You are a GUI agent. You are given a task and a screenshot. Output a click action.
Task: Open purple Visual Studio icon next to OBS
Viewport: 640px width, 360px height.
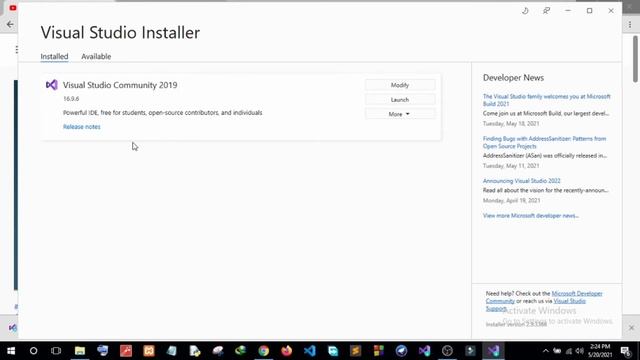coord(424,351)
